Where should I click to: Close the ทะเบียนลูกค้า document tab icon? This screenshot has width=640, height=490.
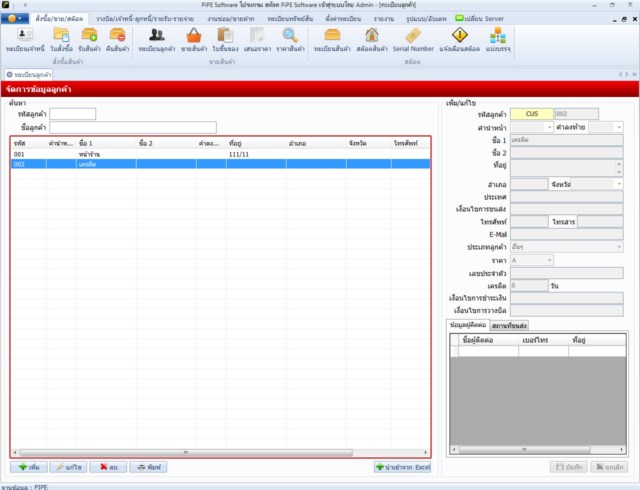click(x=9, y=75)
